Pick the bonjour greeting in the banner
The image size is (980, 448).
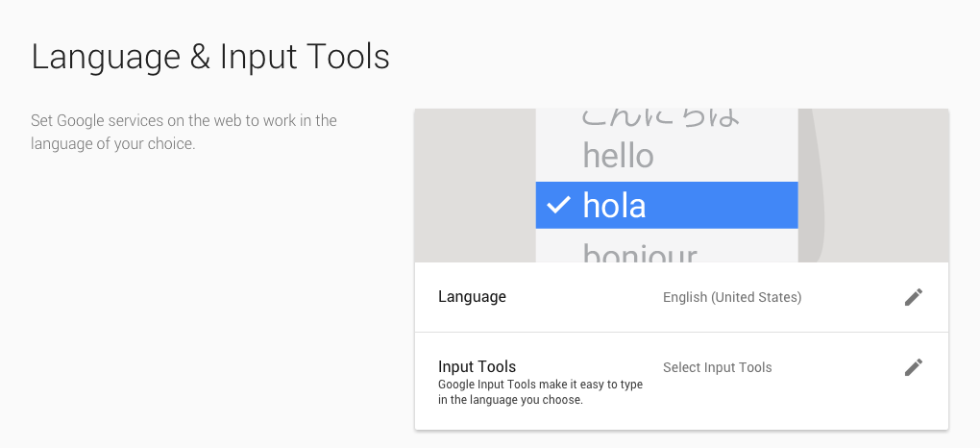(x=639, y=252)
